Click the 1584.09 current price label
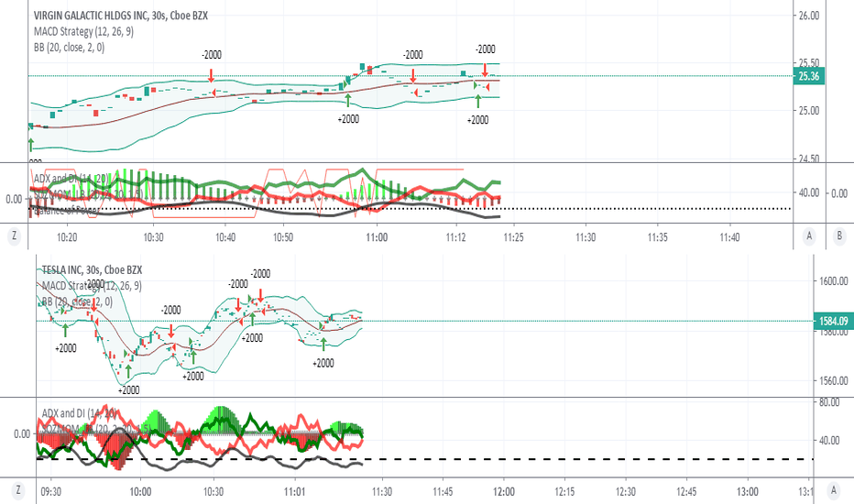The height and width of the screenshot is (504, 854). pos(833,322)
